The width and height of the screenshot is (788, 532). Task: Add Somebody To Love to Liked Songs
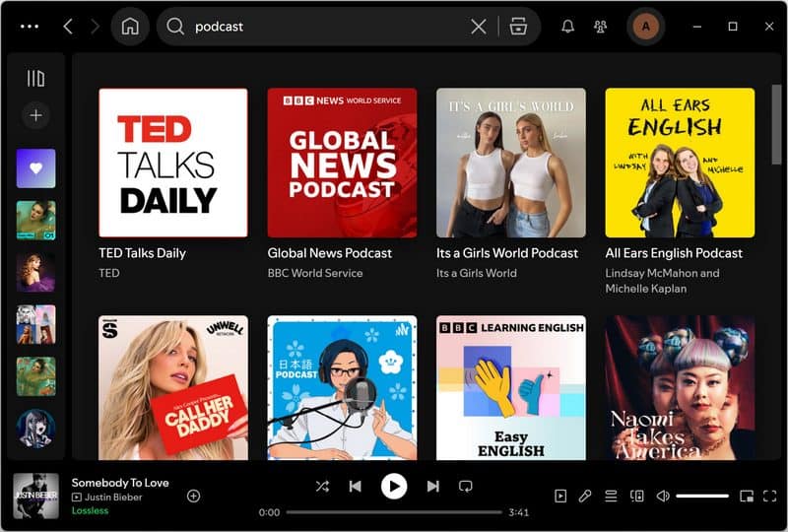tap(193, 497)
